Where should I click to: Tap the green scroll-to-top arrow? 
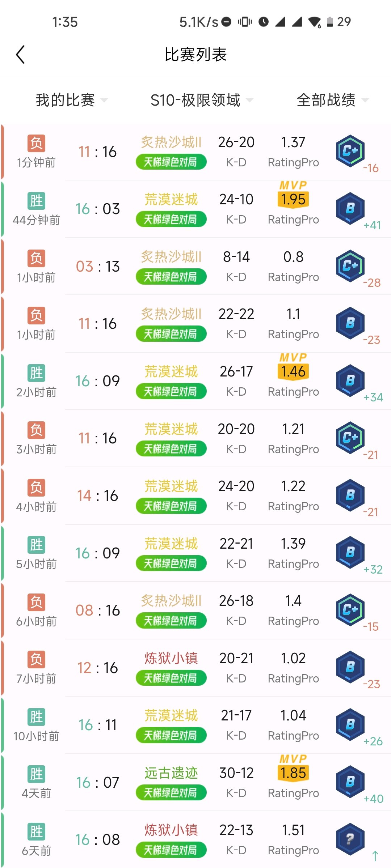tap(375, 856)
